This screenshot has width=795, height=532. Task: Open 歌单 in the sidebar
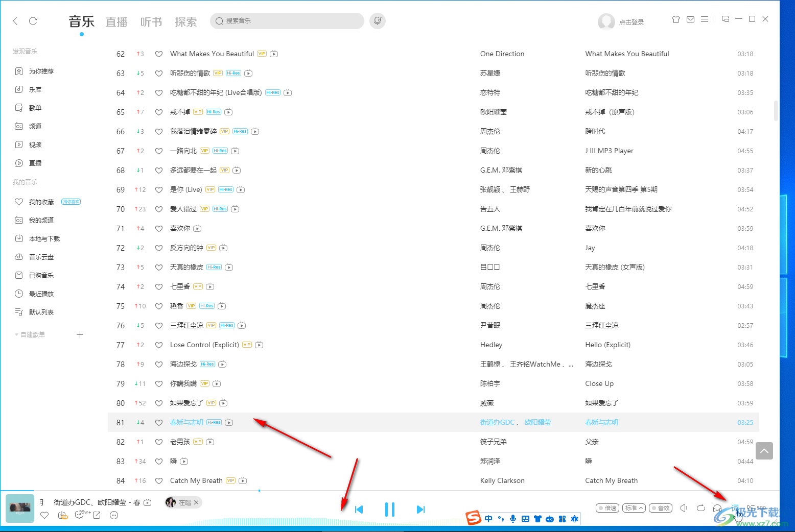pos(35,108)
